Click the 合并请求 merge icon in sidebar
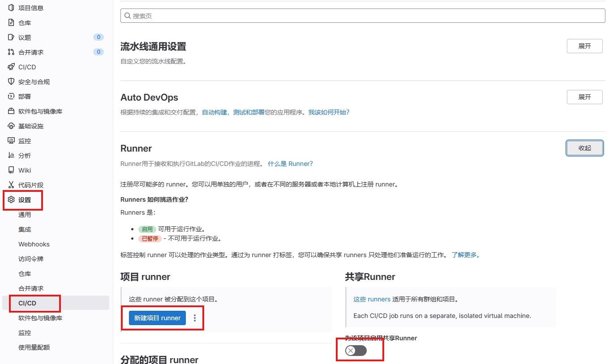The height and width of the screenshot is (364, 613). (x=11, y=52)
